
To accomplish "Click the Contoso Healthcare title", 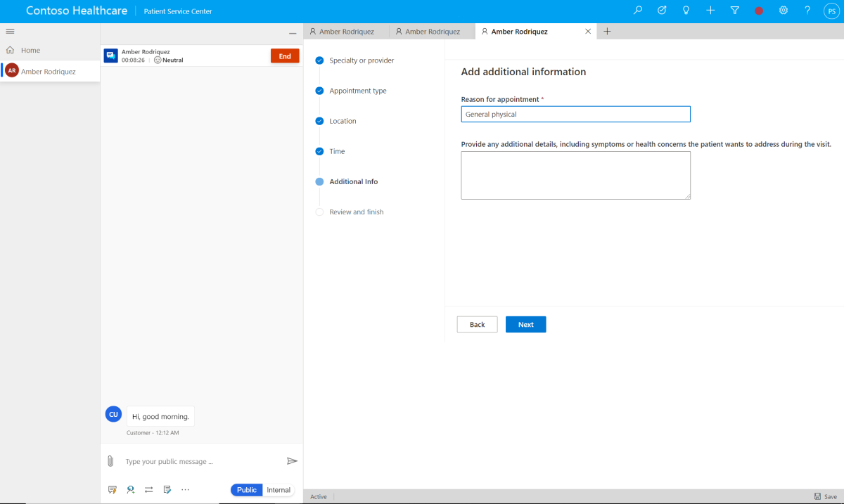I will 77,11.
